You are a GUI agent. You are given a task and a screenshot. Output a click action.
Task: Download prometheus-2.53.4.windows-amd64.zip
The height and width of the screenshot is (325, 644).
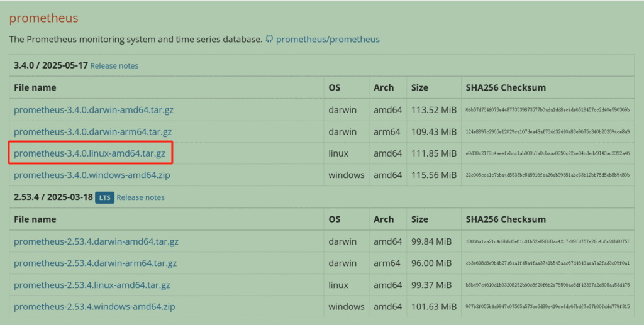94,307
